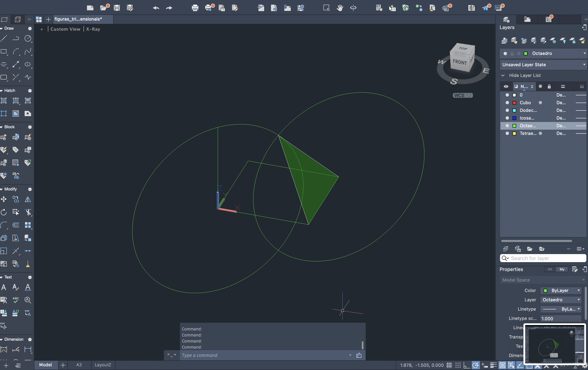The image size is (588, 370).
Task: Select the Circle draw tool
Action: 28,38
